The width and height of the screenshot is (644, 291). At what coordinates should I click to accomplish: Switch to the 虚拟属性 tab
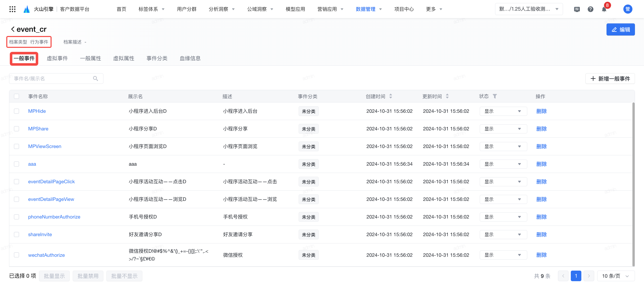(124, 58)
